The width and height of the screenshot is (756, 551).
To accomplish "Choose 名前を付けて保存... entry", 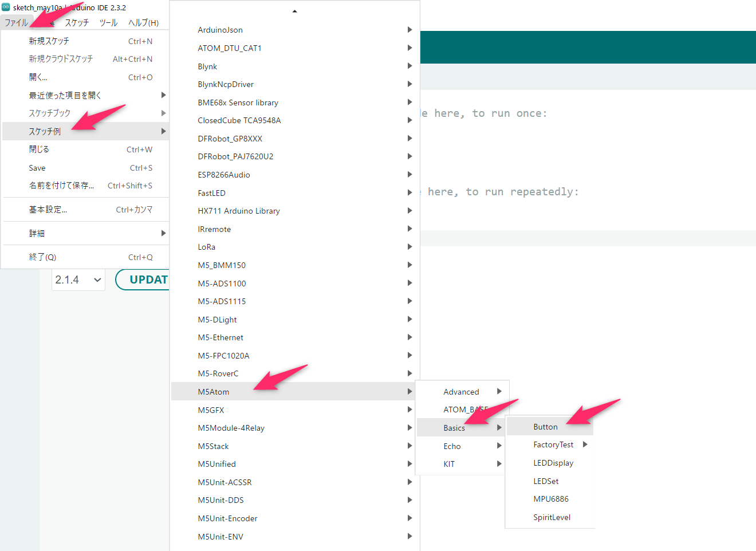I will pos(86,186).
